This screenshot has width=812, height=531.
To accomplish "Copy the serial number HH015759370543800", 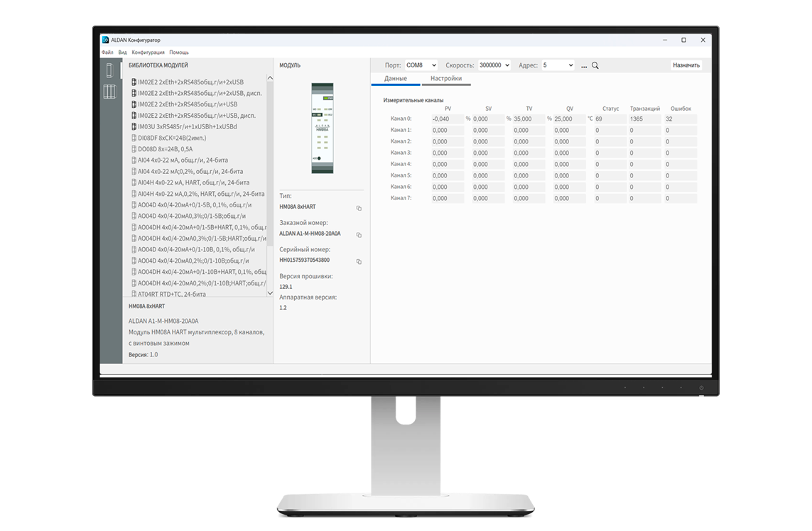I will click(x=359, y=262).
